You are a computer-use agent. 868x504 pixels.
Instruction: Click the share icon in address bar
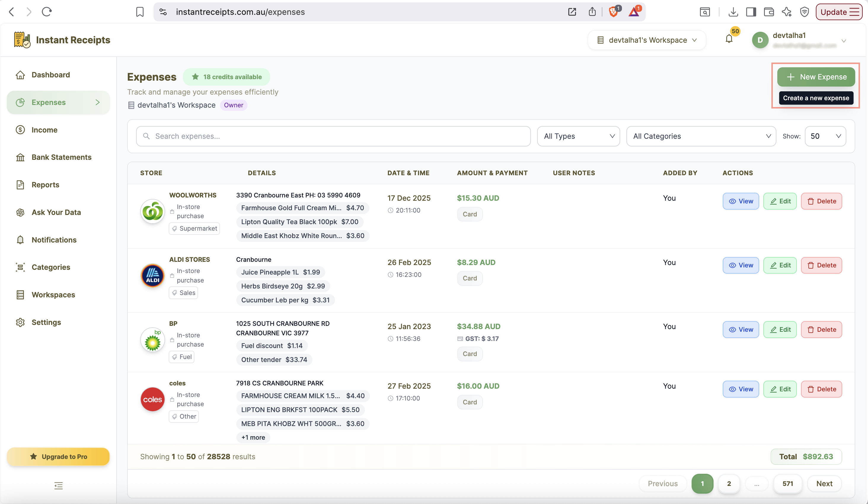tap(592, 12)
